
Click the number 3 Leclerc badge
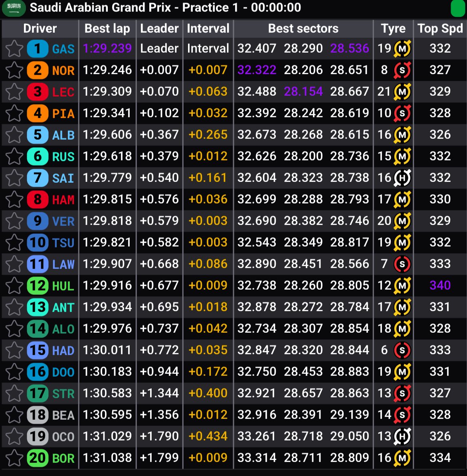pyautogui.click(x=38, y=92)
